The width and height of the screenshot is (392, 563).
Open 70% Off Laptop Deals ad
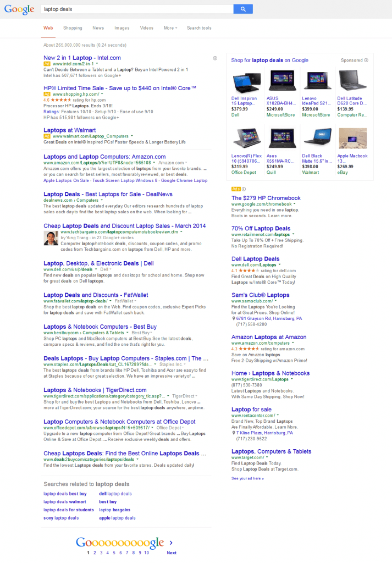pos(261,228)
